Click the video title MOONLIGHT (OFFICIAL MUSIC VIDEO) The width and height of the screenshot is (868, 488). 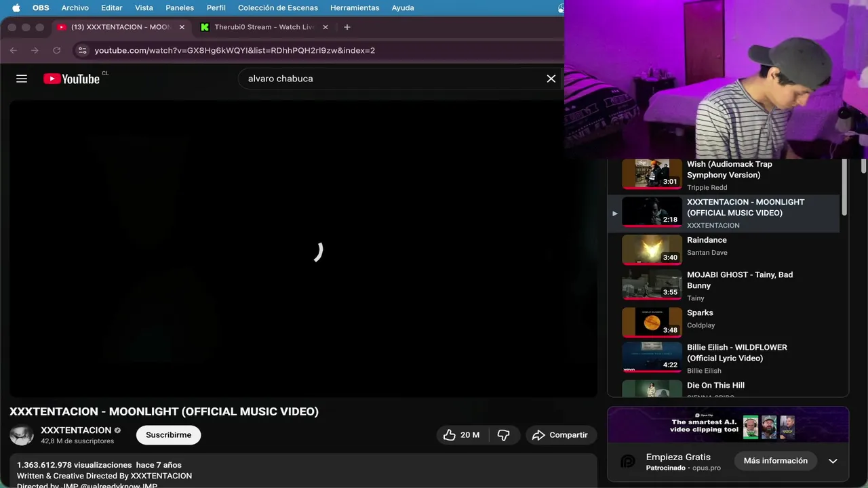tap(164, 411)
